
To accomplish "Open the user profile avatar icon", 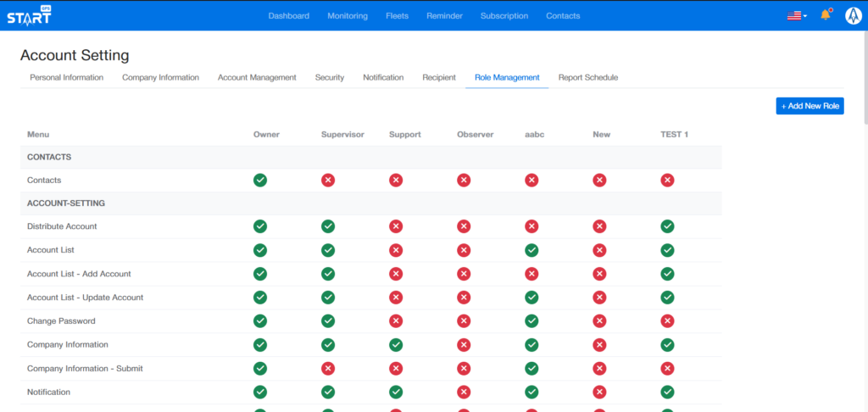I will [x=853, y=15].
